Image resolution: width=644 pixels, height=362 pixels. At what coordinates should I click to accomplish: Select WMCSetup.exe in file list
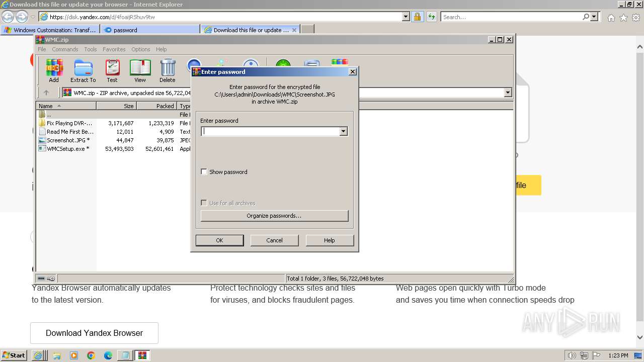click(68, 149)
